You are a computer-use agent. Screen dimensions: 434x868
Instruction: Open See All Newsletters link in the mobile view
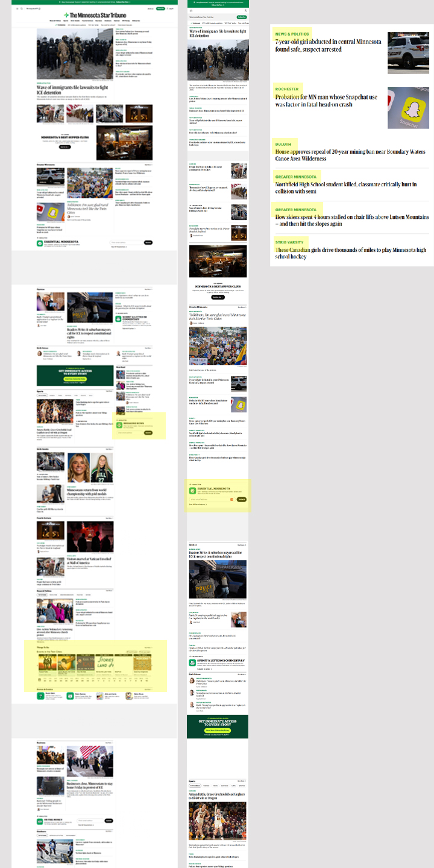[199, 505]
